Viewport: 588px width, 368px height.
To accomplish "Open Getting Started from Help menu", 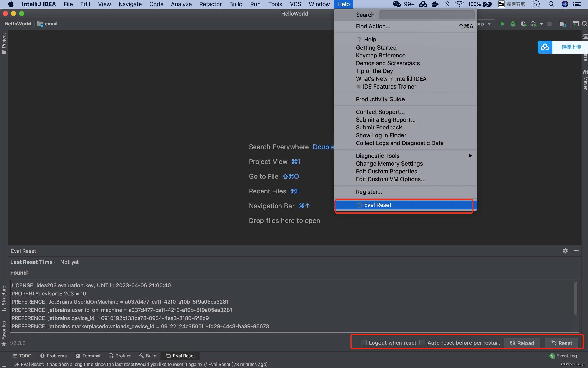I will tap(405, 48).
